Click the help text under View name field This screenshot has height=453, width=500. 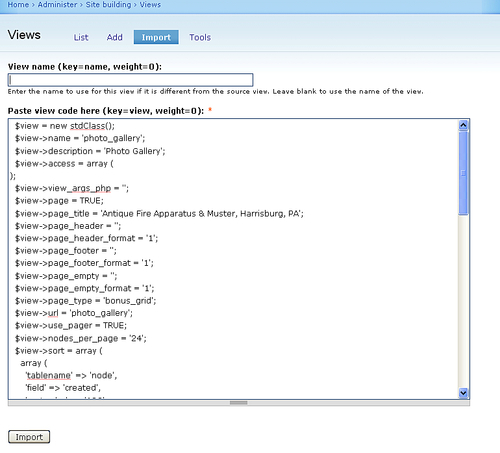(x=215, y=91)
